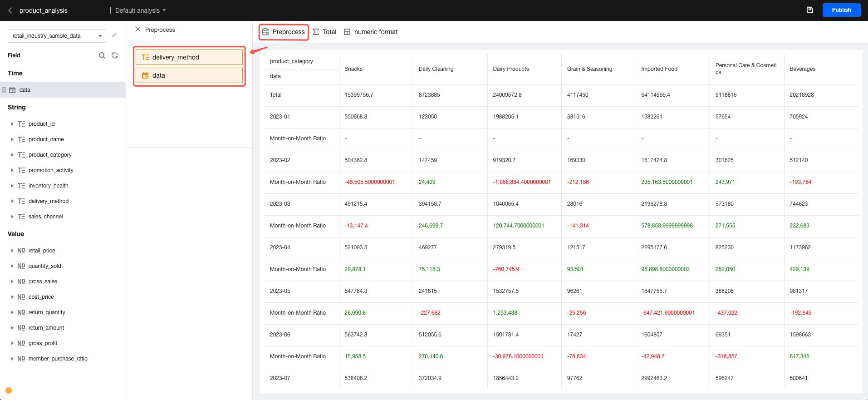Viewport: 868px width, 400px height.
Task: Click the number type icon of gross_profit
Action: tap(21, 343)
